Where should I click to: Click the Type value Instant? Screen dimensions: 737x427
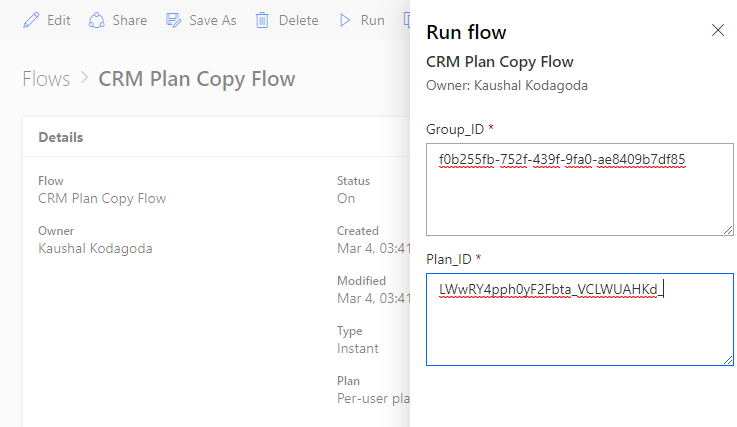coord(358,348)
